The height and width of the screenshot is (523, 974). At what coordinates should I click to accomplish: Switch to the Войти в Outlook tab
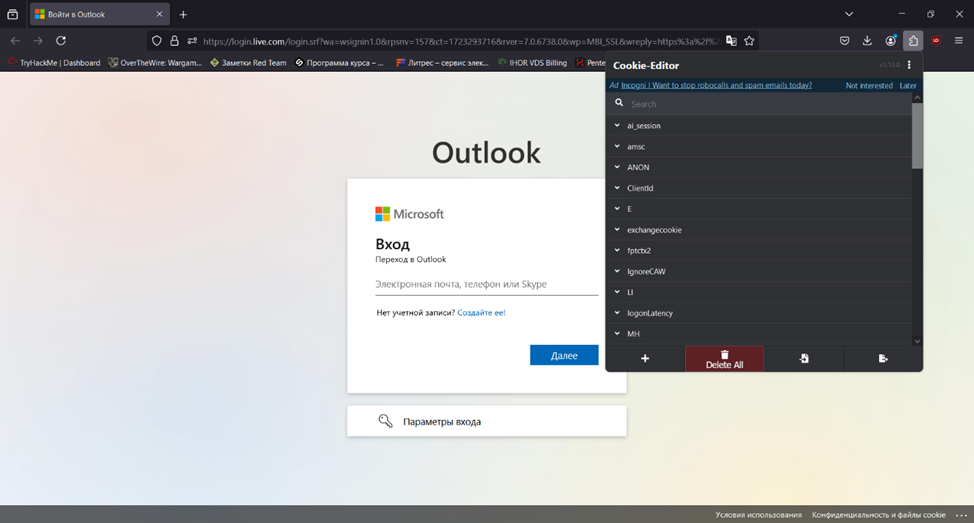[99, 14]
